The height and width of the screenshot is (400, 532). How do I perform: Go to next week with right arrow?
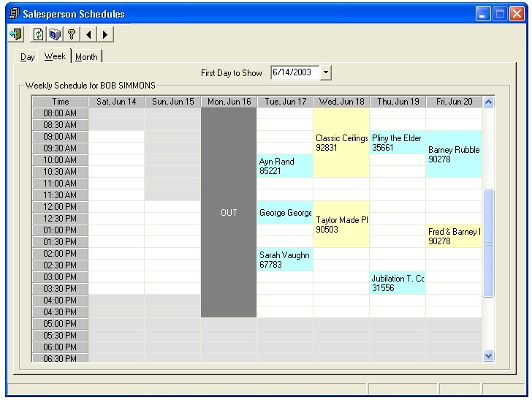pyautogui.click(x=105, y=34)
